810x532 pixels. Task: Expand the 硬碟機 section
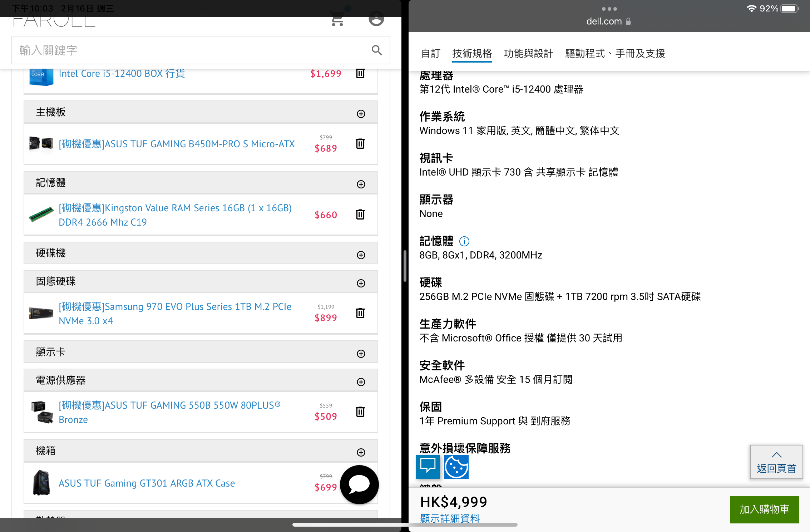click(x=361, y=255)
